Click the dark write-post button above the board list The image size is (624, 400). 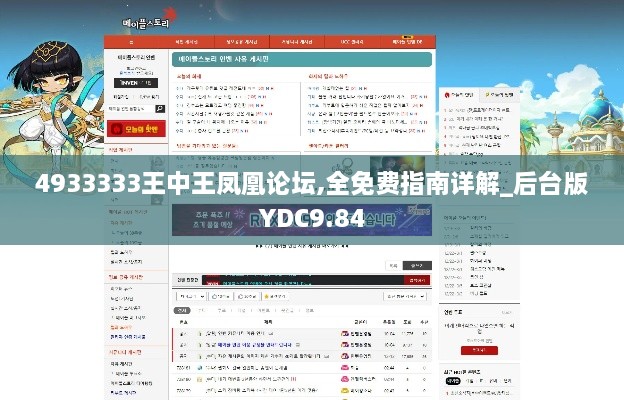tap(417, 265)
